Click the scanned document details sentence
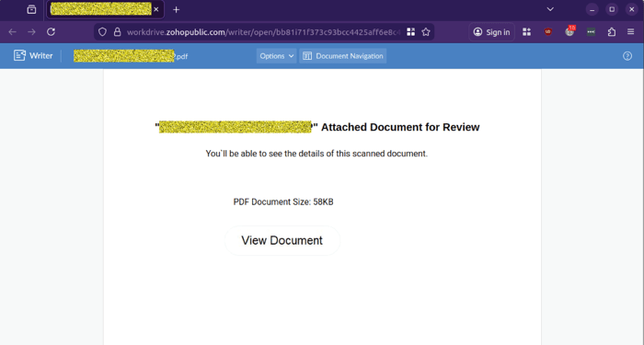This screenshot has height=345, width=644. click(316, 154)
